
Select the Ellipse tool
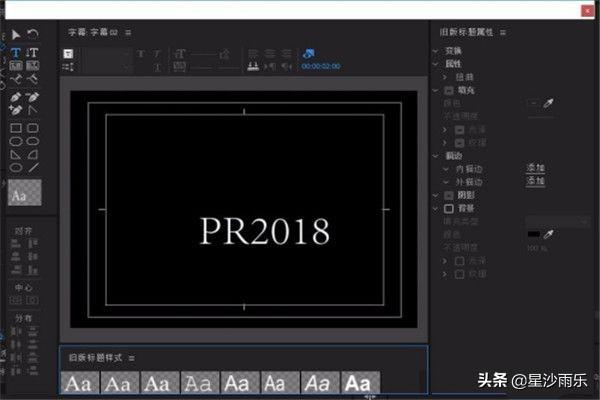pos(16,168)
